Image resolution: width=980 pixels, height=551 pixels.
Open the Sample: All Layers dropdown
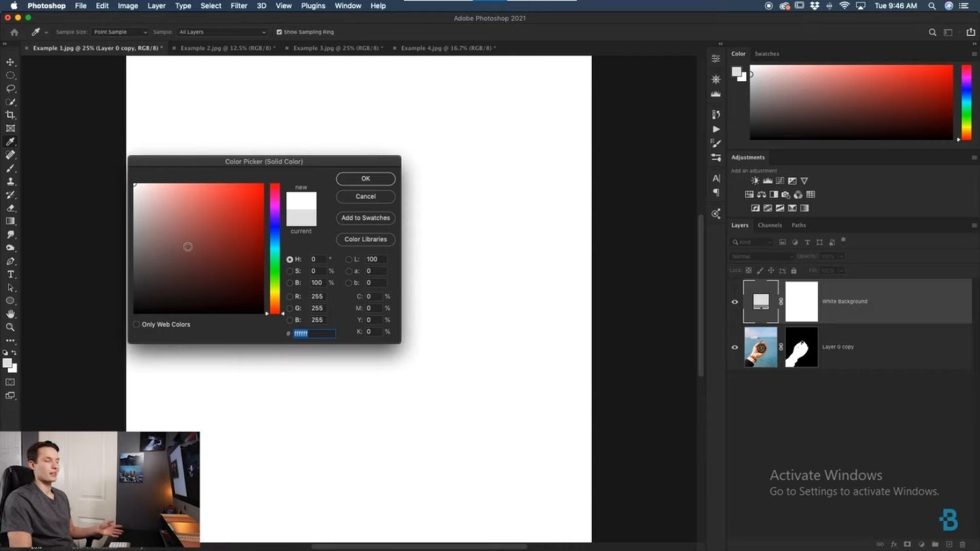[222, 31]
